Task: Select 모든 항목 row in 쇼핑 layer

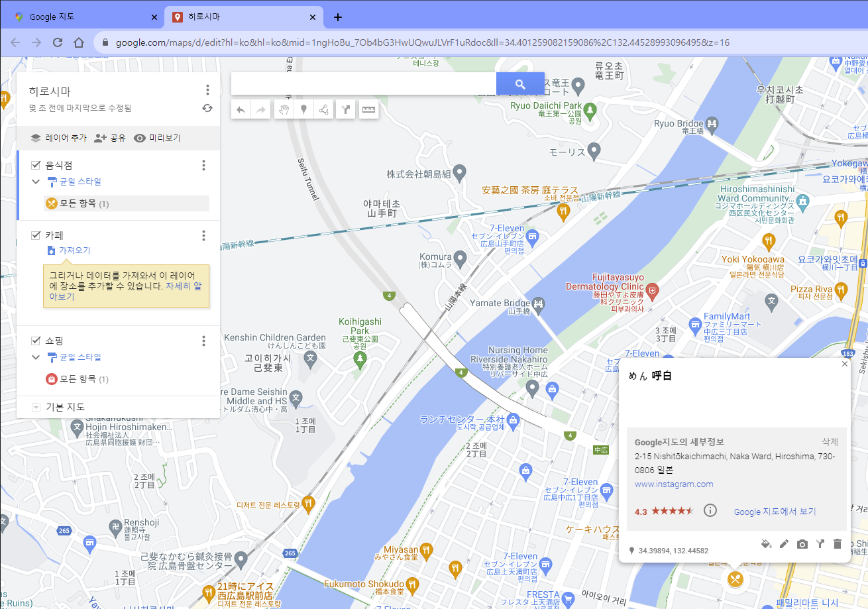Action: coord(126,379)
